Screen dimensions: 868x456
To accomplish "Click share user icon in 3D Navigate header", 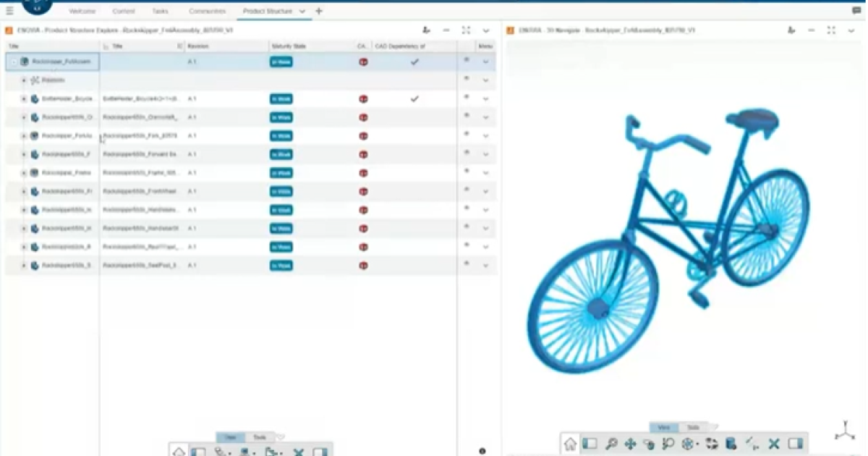I will [792, 30].
